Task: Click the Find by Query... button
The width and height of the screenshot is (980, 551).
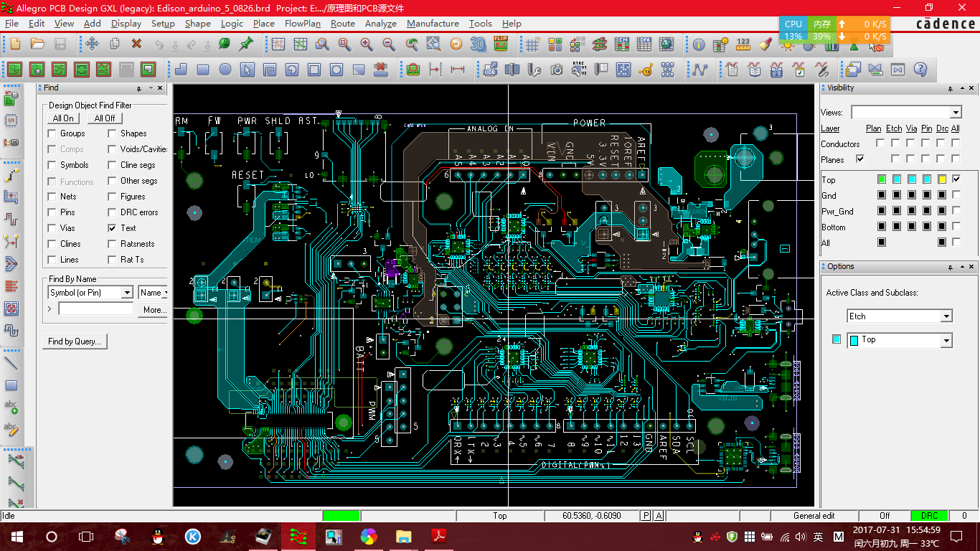Action: pos(75,342)
